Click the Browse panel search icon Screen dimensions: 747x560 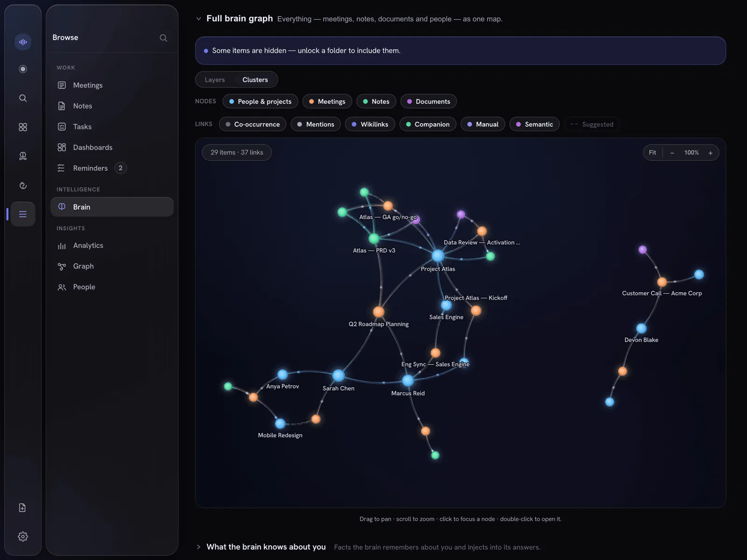click(x=163, y=38)
